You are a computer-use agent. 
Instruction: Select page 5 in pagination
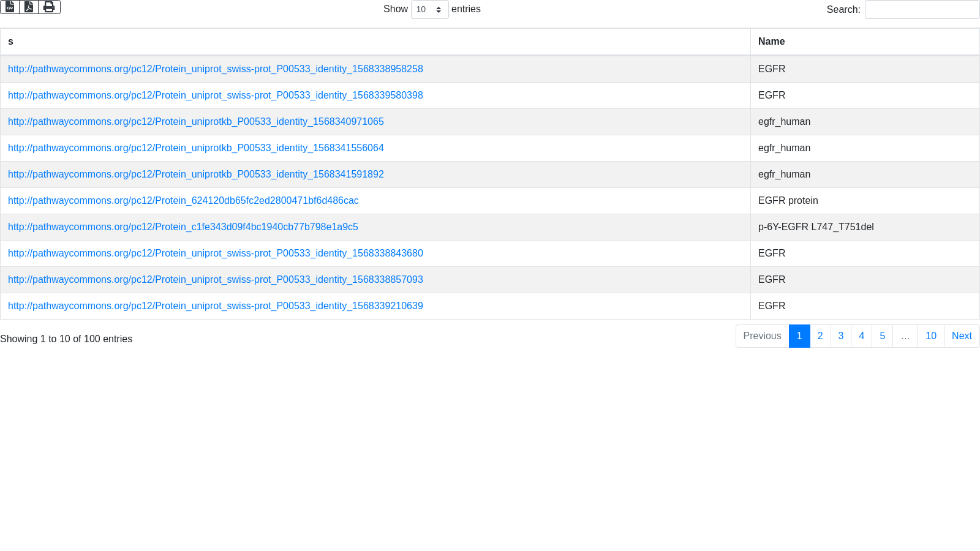pos(882,336)
